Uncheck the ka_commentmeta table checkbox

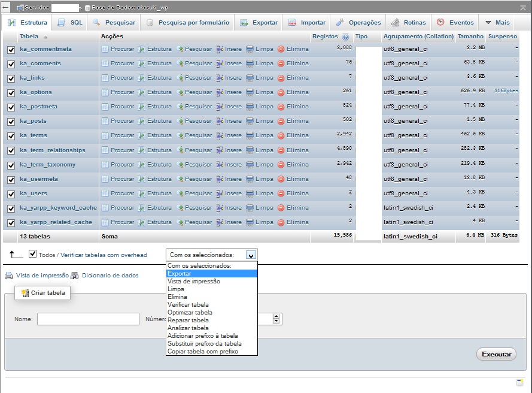[11, 50]
